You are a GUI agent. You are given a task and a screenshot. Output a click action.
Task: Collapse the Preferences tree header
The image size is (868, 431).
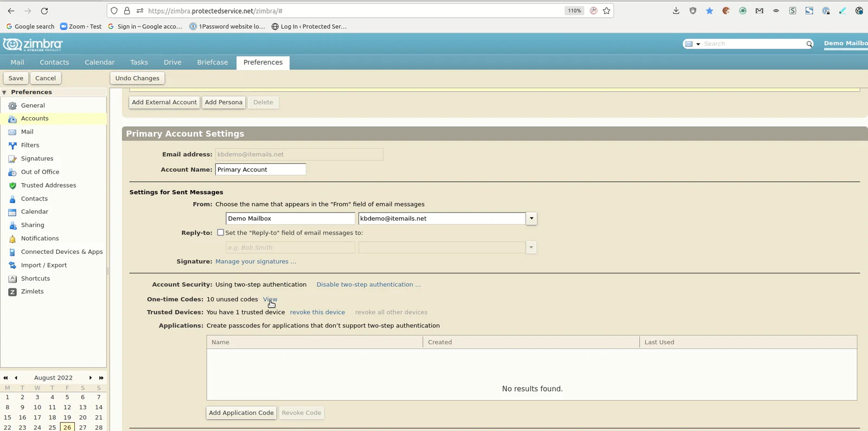pyautogui.click(x=4, y=92)
